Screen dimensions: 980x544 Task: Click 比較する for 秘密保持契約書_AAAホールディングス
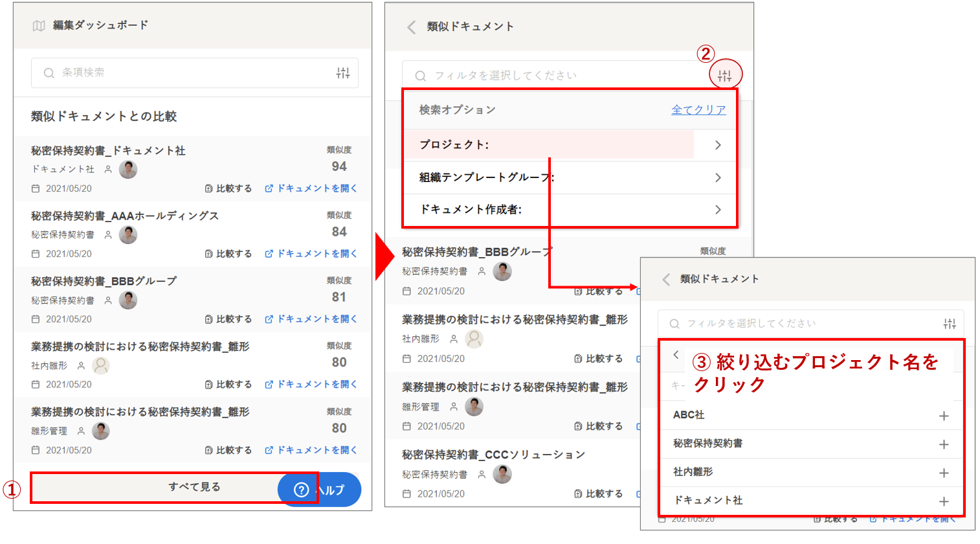click(x=228, y=254)
